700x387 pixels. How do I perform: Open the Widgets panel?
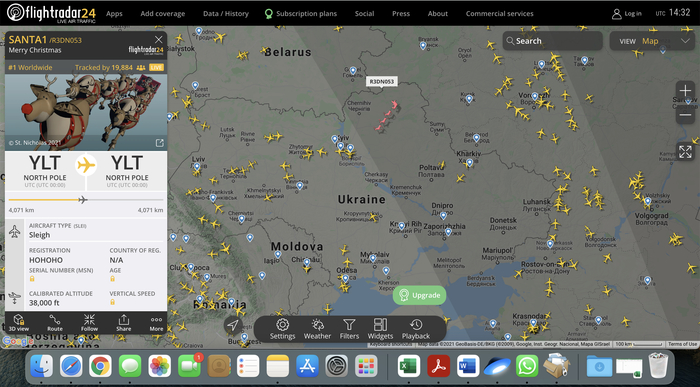click(x=380, y=329)
